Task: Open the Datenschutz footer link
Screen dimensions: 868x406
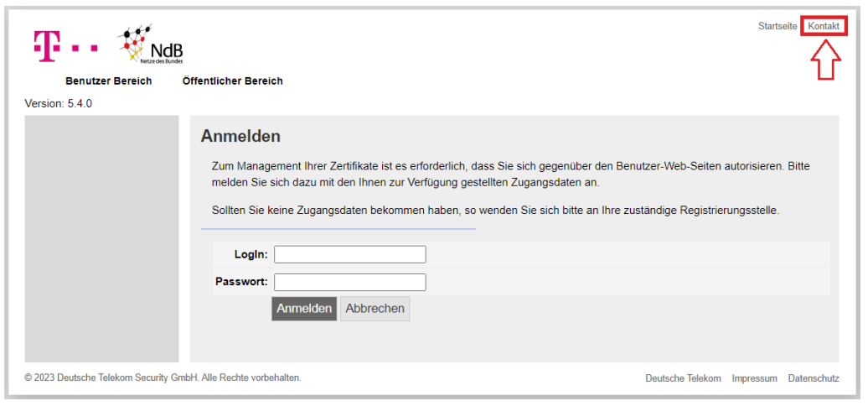Action: click(813, 378)
